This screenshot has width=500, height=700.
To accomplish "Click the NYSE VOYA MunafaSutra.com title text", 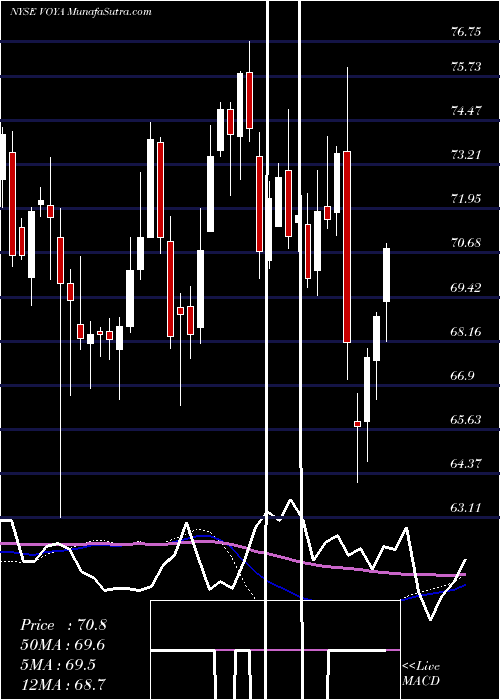I will click(81, 12).
